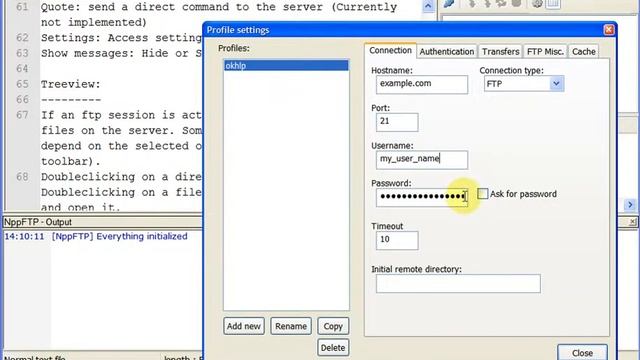The width and height of the screenshot is (640, 360).
Task: Click the Initial remote directory field
Action: point(458,284)
